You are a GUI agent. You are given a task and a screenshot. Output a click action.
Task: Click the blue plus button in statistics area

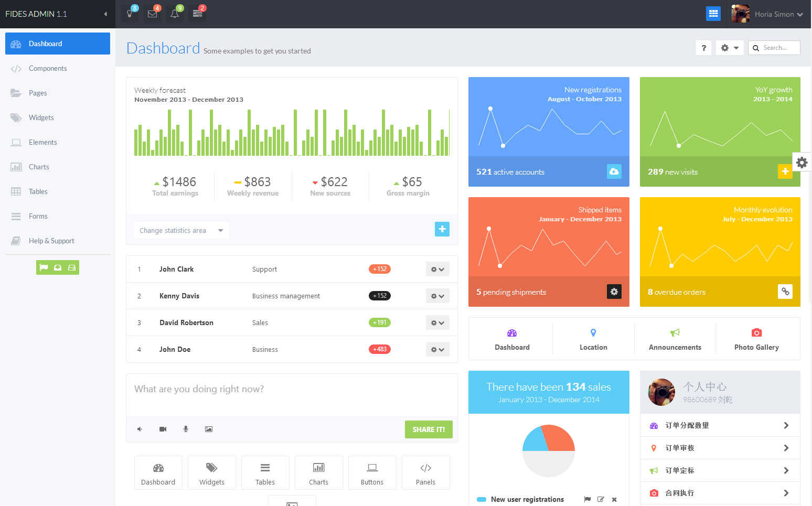click(442, 229)
